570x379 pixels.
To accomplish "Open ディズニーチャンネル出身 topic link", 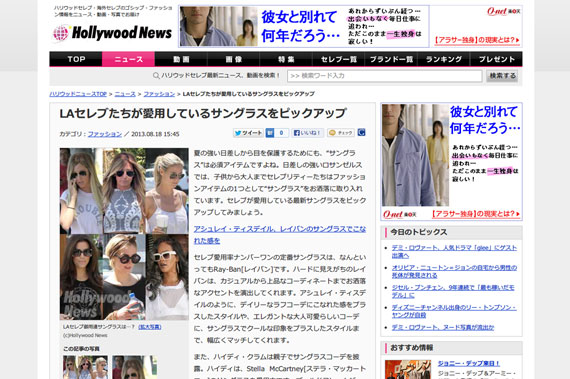I will point(454,311).
